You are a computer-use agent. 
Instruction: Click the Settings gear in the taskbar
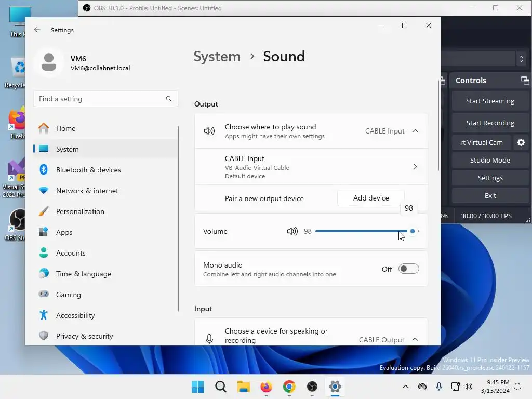(x=335, y=387)
